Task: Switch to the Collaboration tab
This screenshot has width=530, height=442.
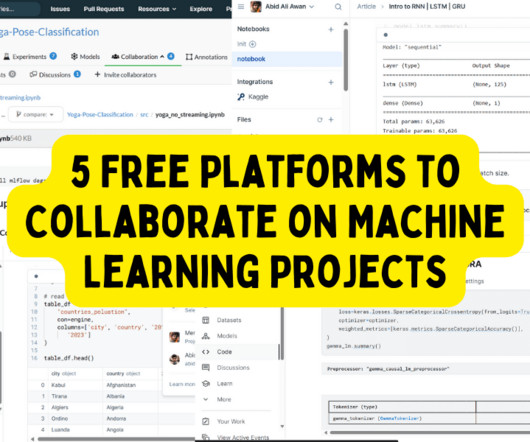Action: (x=143, y=57)
